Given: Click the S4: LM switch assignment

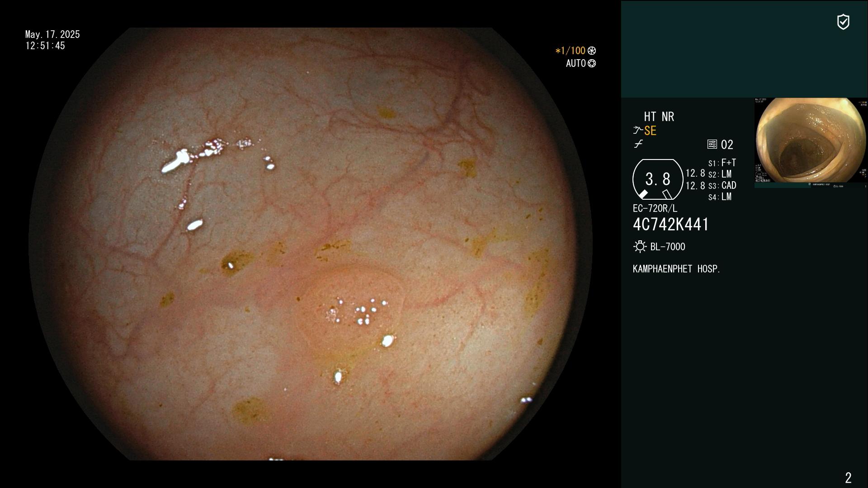Looking at the screenshot, I should (720, 197).
